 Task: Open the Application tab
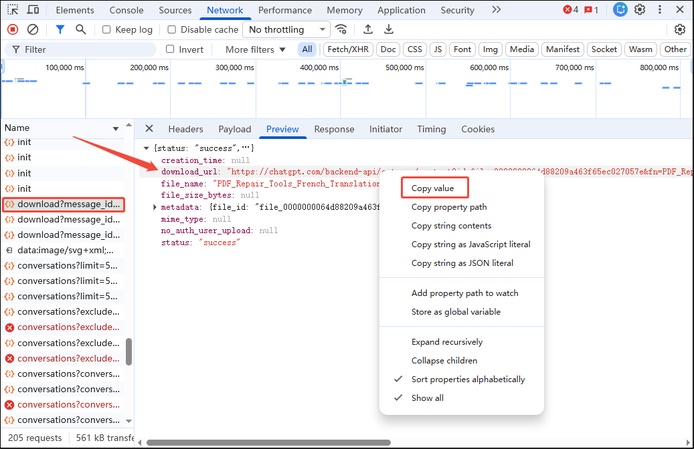[401, 10]
